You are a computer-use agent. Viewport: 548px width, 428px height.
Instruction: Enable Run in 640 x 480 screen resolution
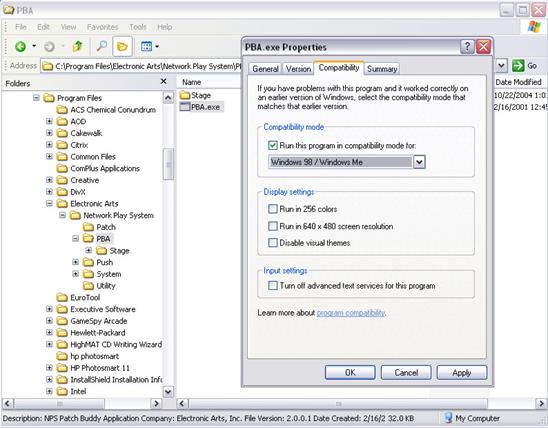273,226
